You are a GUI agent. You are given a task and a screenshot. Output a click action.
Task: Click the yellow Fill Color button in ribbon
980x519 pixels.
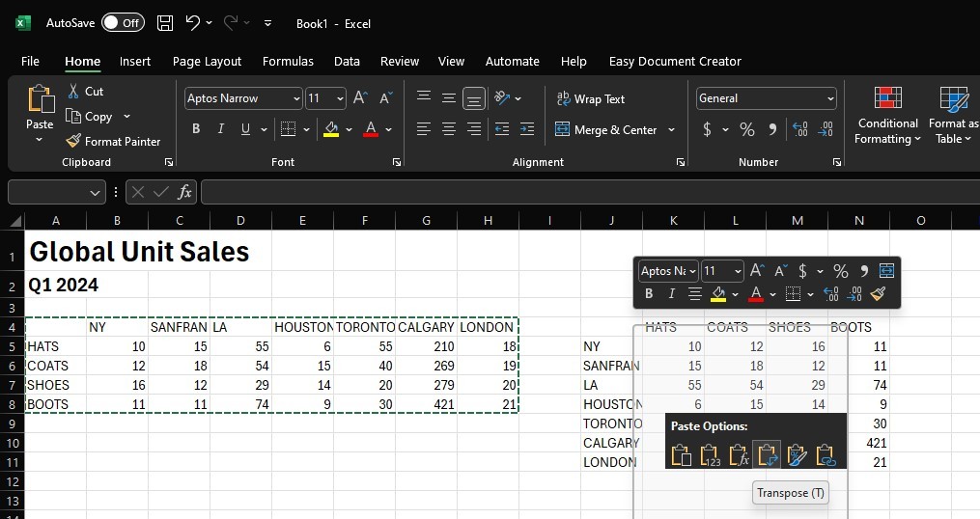tap(331, 129)
